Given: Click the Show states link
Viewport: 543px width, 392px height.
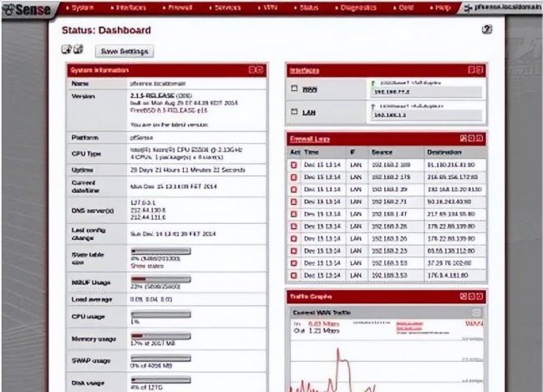Looking at the screenshot, I should pos(147,266).
